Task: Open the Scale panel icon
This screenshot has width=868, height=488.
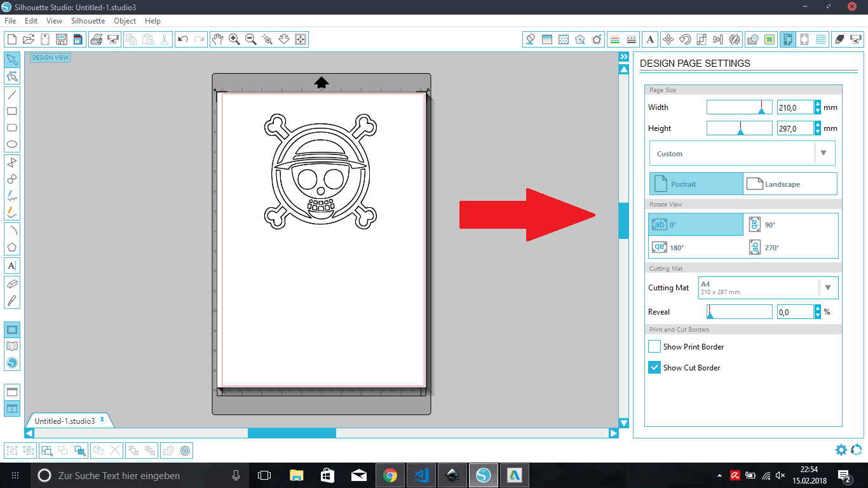Action: 702,39
